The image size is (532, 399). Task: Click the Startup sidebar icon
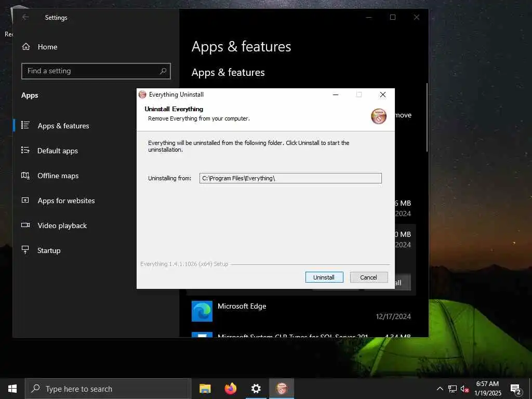tap(25, 250)
